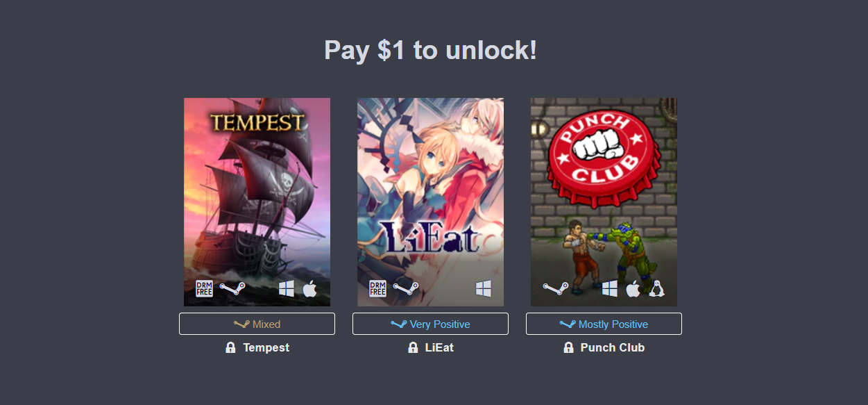Click the Linux penguin icon on Punch Club
868x405 pixels.
656,288
